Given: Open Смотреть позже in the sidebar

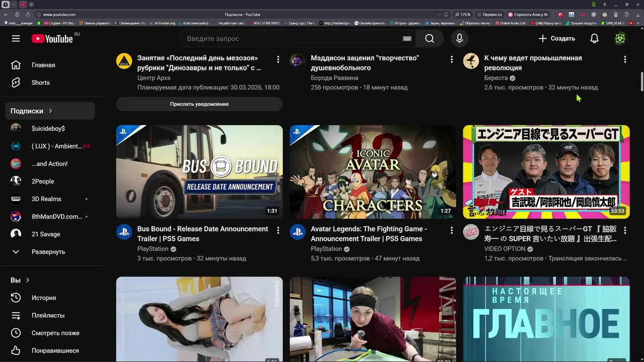Looking at the screenshot, I should [50, 333].
